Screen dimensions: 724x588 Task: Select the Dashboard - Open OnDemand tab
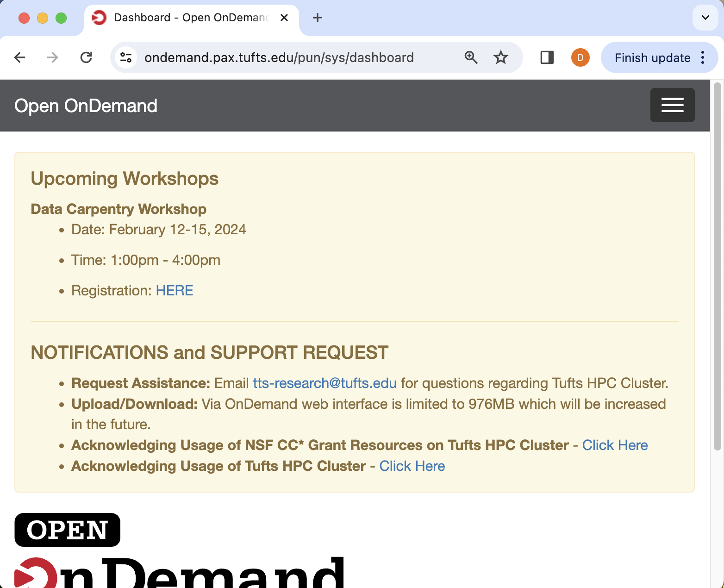tap(191, 19)
